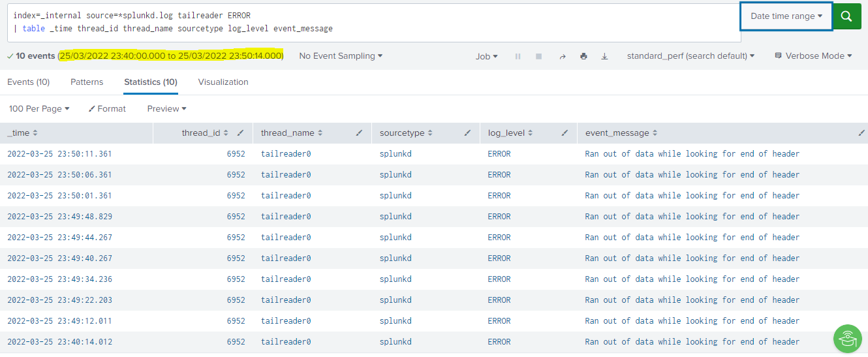The width and height of the screenshot is (868, 357).
Task: Pause the search job
Action: (x=518, y=57)
